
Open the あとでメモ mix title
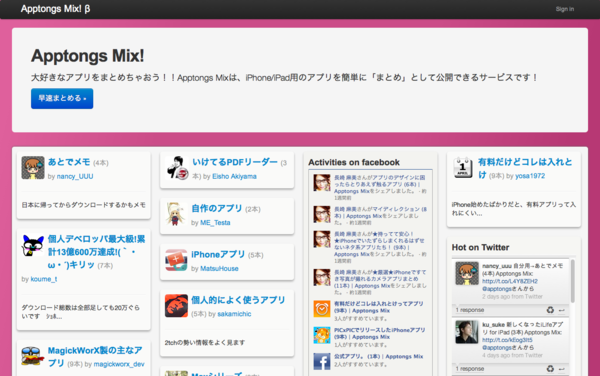point(69,162)
